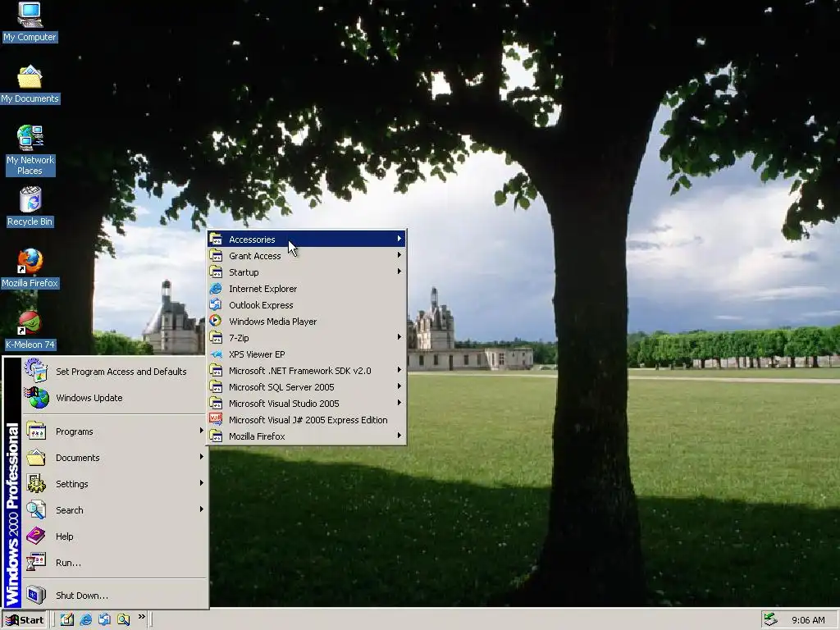Open Set Program Access and Defaults

pos(113,372)
